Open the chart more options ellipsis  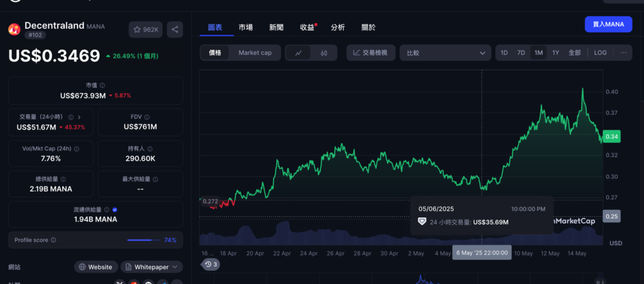click(623, 53)
